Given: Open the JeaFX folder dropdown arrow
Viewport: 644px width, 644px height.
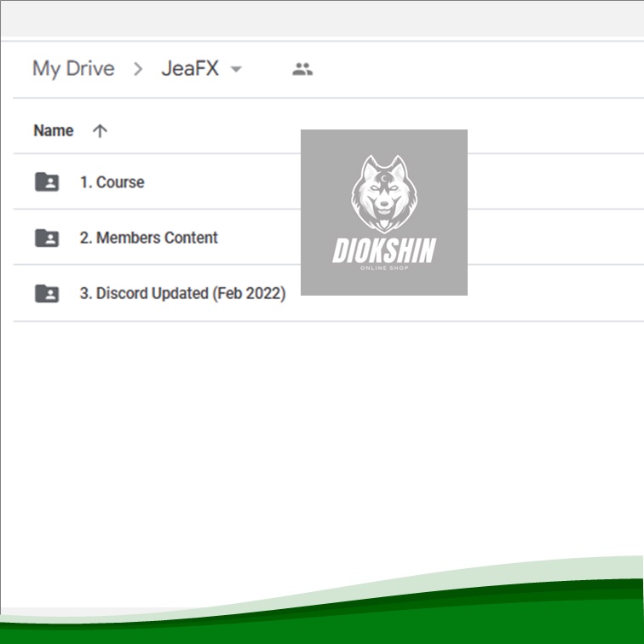Looking at the screenshot, I should tap(236, 69).
